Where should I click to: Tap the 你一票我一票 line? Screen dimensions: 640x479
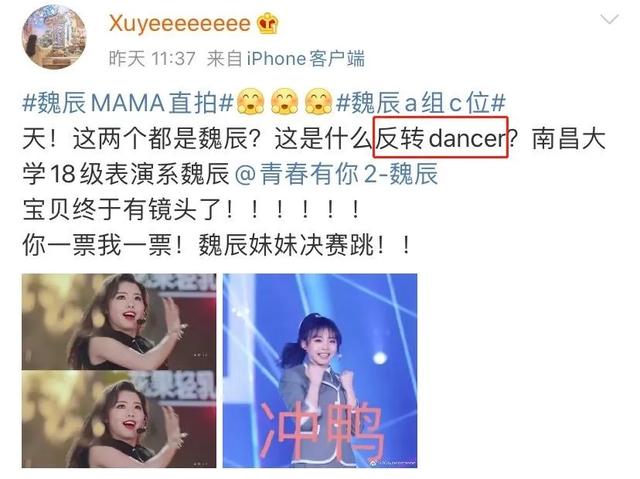coord(216,246)
